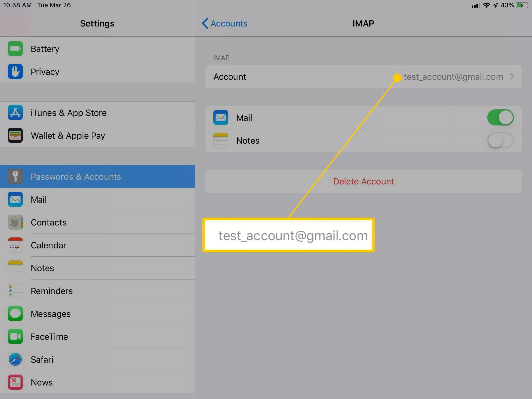The width and height of the screenshot is (532, 399).
Task: Tap the Wallet icon in sidebar
Action: [15, 135]
